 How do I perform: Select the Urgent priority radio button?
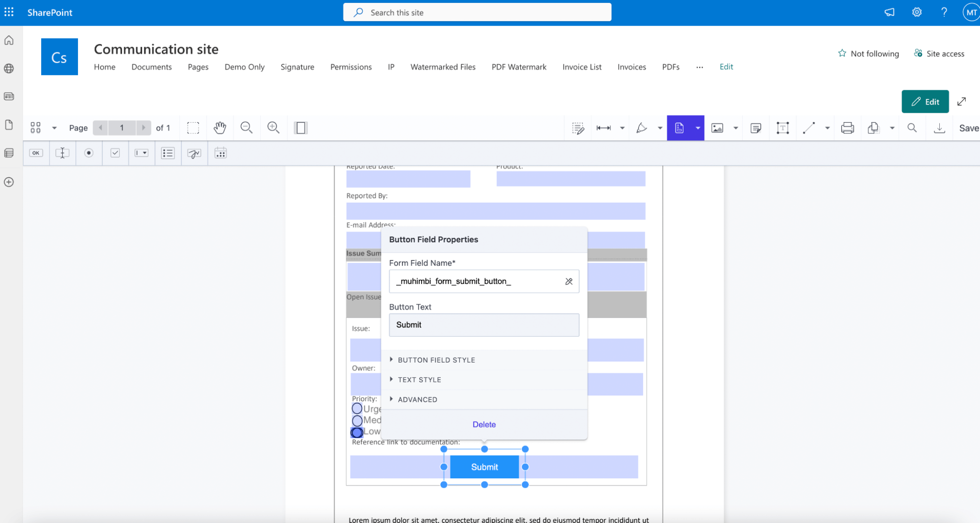356,408
